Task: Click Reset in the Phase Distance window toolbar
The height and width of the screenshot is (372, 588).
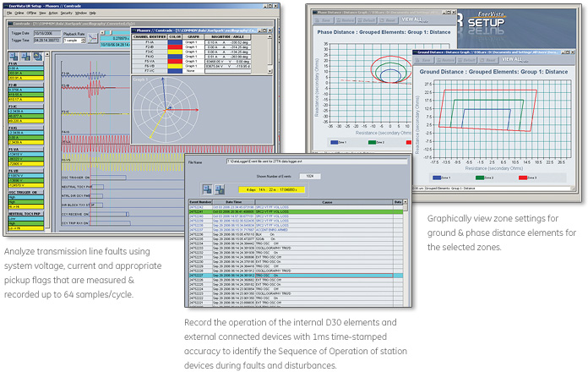Action: pos(388,20)
